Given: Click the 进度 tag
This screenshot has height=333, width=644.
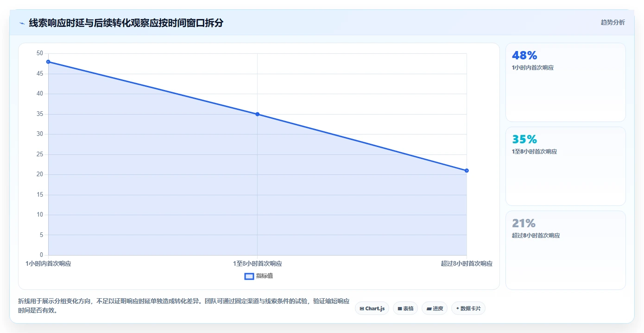Looking at the screenshot, I should coord(435,308).
